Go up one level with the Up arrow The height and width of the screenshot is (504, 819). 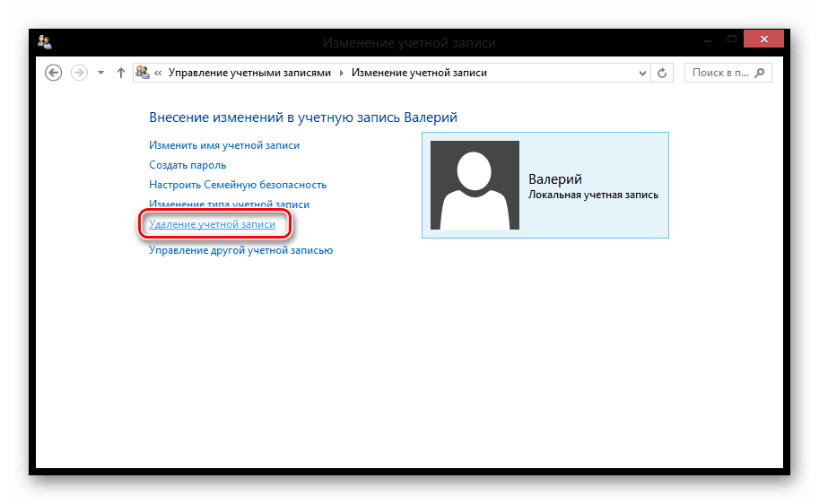[121, 73]
